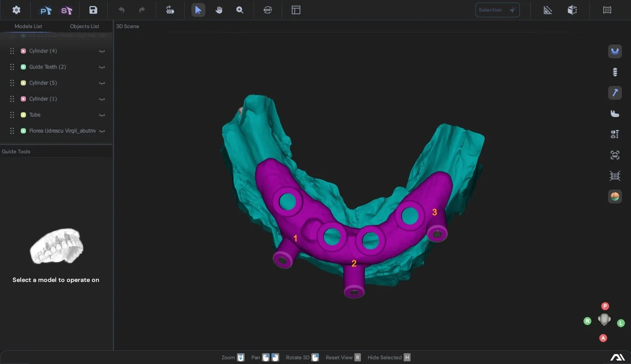Screen dimensions: 631x364
Task: Open the measurement ruler tool
Action: point(548,9)
